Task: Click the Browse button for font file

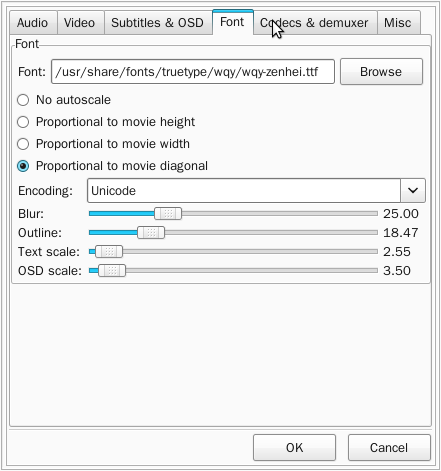Action: pyautogui.click(x=381, y=72)
